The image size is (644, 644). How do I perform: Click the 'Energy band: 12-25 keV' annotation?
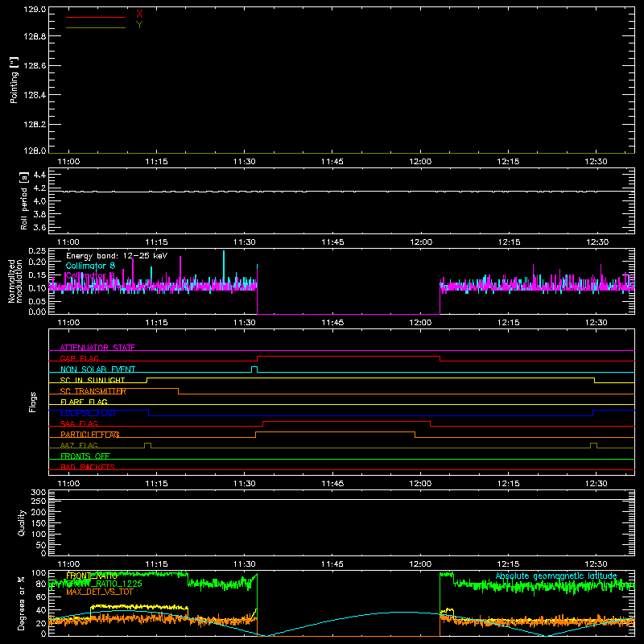(x=117, y=256)
